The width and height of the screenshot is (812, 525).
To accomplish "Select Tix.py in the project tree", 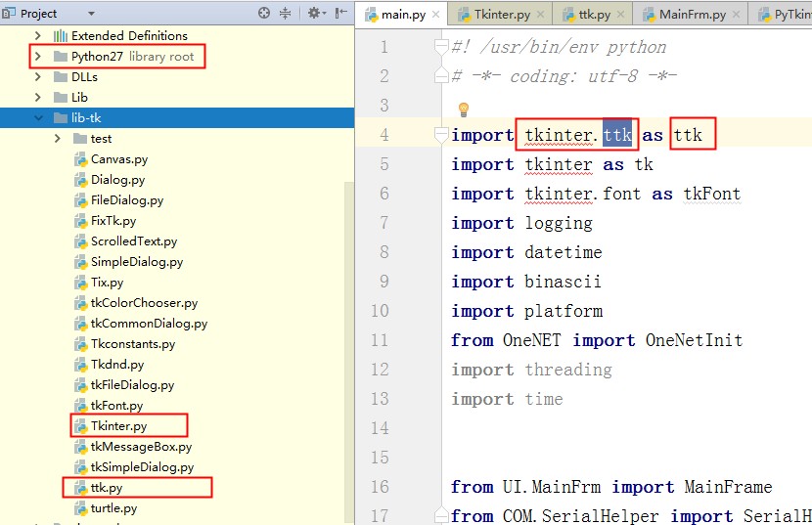I will 108,283.
